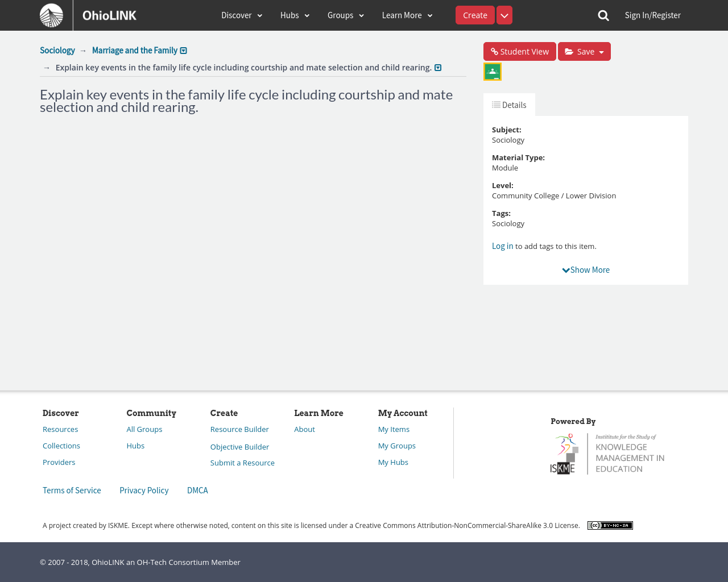Viewport: 728px width, 582px height.
Task: Open the Save dropdown menu
Action: [x=584, y=52]
